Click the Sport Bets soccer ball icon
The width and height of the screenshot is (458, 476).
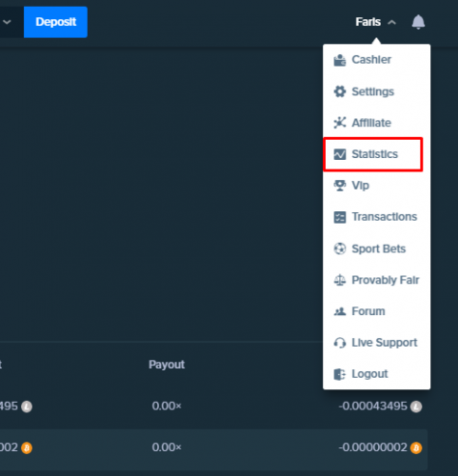340,248
